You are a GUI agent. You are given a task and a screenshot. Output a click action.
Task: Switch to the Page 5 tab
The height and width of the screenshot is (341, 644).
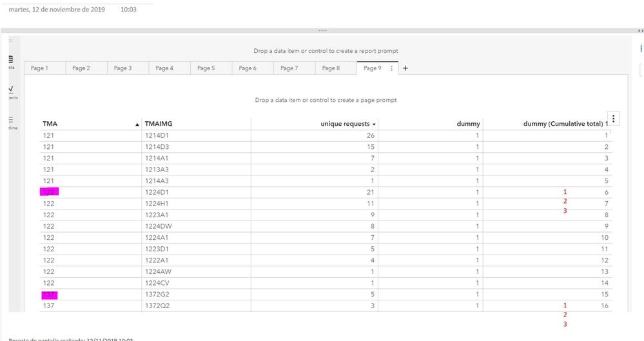point(206,68)
